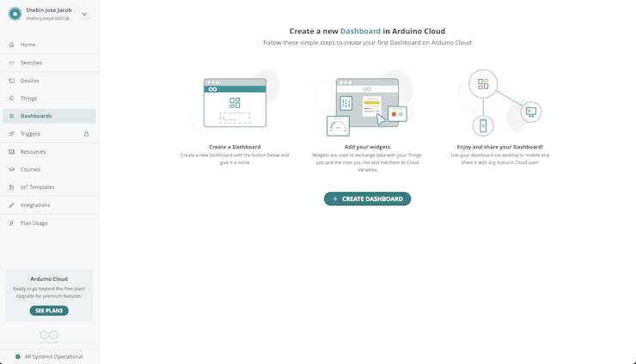Click the user profile avatar icon
Viewport: 636px width, 364px height.
click(x=15, y=14)
